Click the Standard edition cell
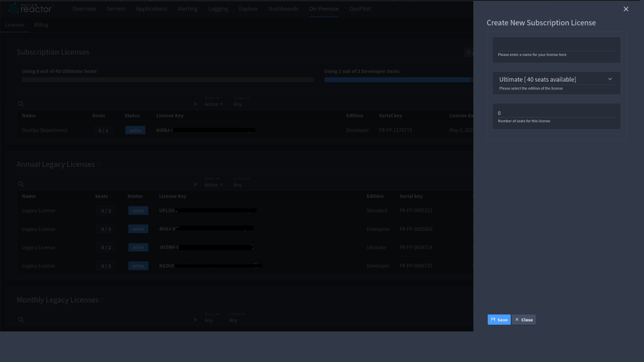This screenshot has height=362, width=644. point(377,210)
